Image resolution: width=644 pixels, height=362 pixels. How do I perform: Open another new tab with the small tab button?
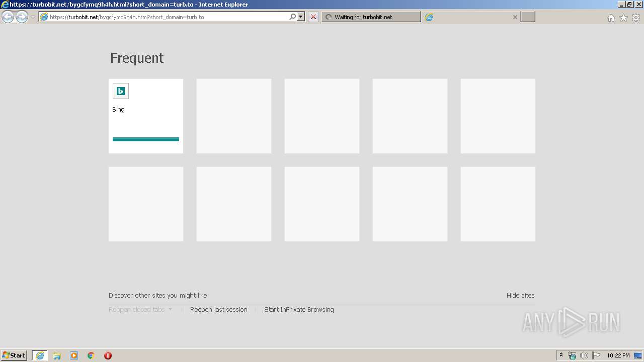528,17
